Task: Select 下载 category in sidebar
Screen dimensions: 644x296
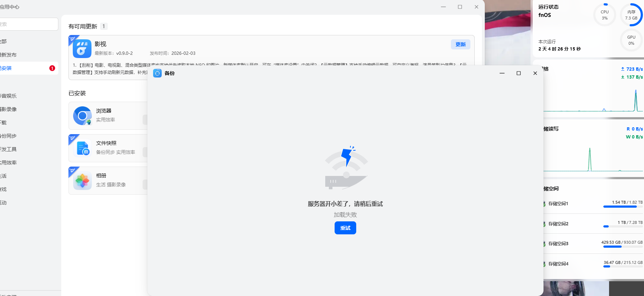Action: coord(3,123)
